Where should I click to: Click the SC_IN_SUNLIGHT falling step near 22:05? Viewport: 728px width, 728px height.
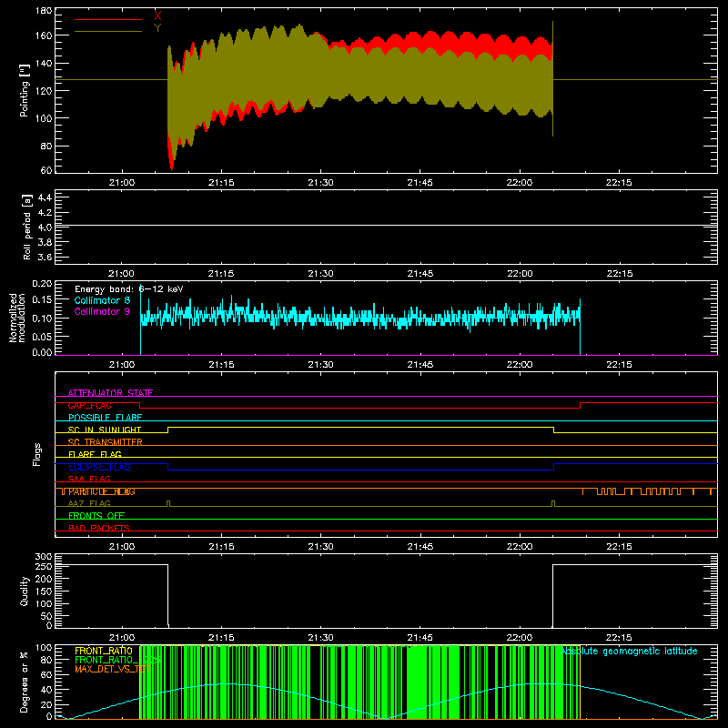click(x=554, y=430)
